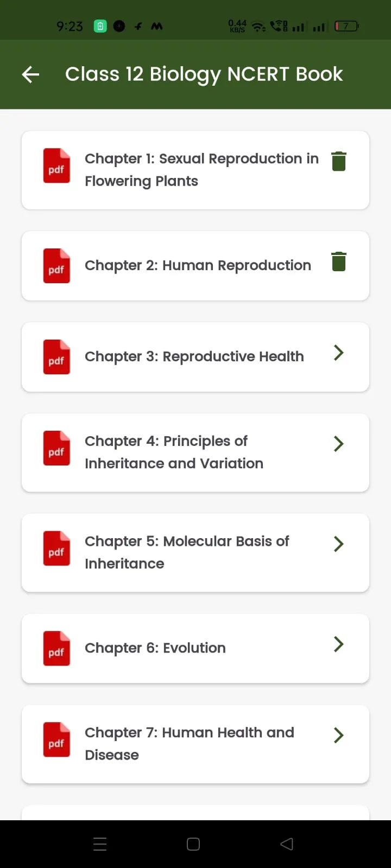Tap the Android back triangle button
This screenshot has height=868, width=391.
287,844
